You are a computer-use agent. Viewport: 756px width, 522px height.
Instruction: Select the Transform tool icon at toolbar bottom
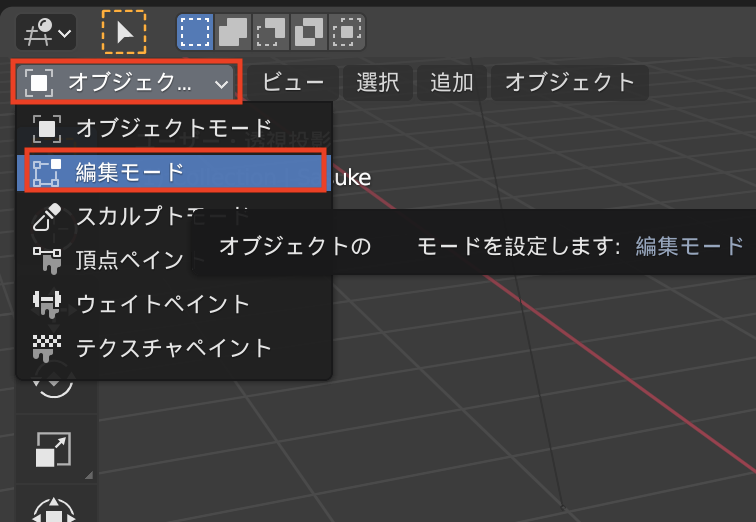(x=54, y=509)
